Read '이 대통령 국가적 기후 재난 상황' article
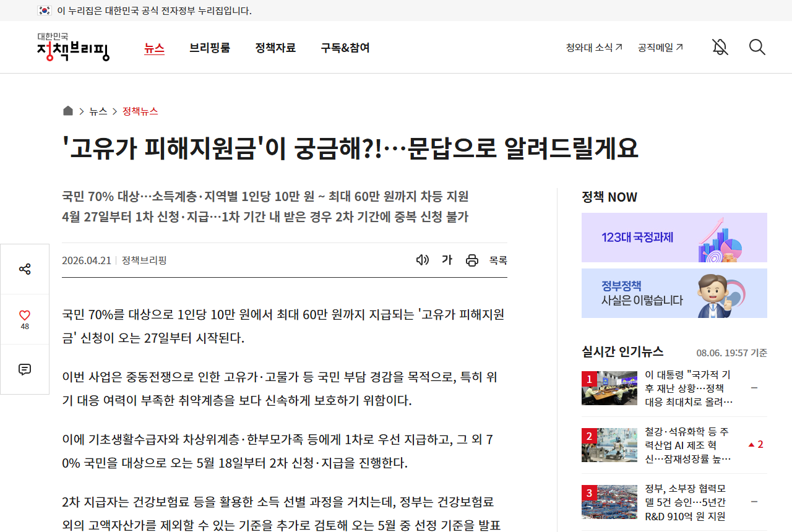Viewport: 792px width, 532px height. 689,388
